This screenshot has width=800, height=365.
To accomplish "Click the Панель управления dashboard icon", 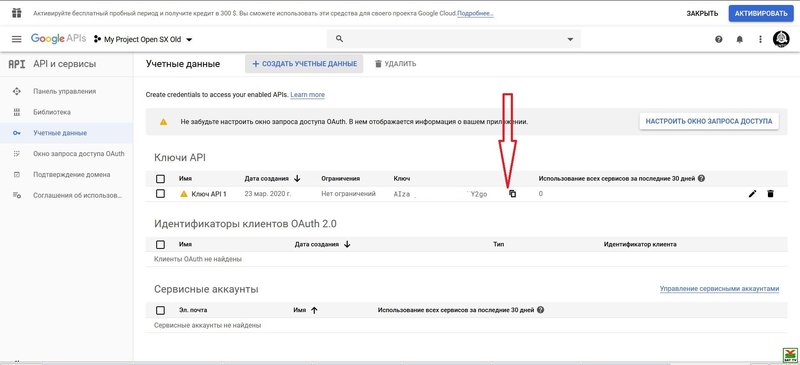I will [17, 91].
